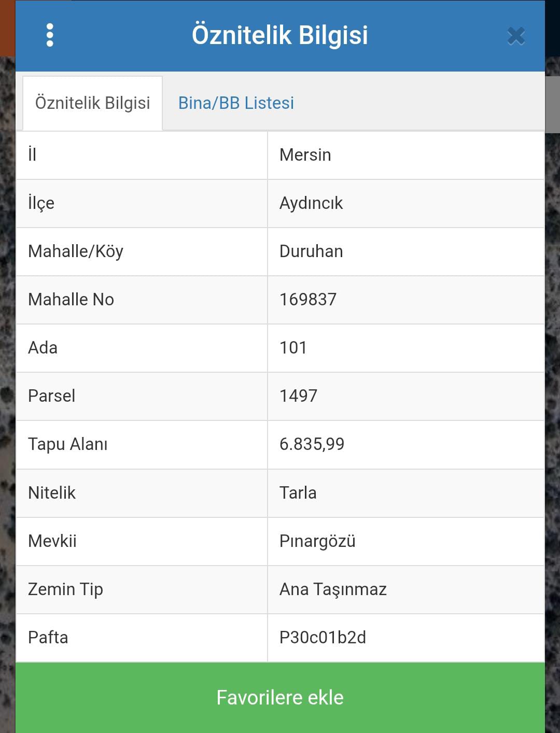The image size is (560, 733).
Task: Click the Pafta value P30c01b2d
Action: 323,638
